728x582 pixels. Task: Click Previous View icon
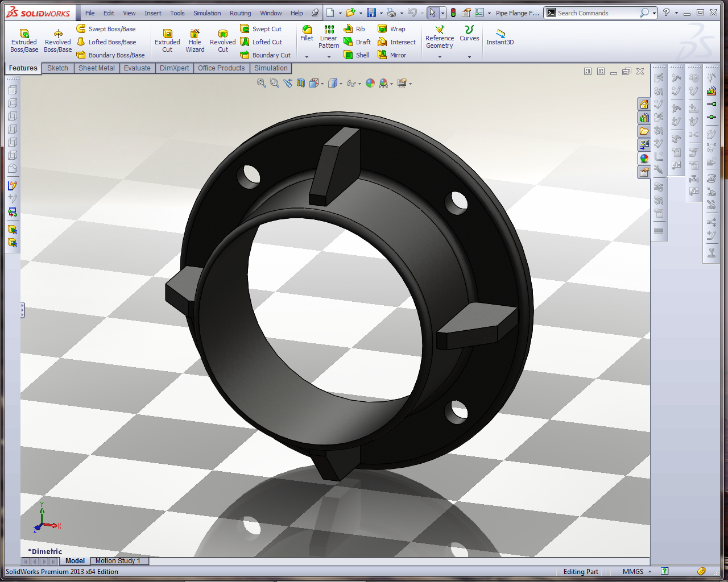click(288, 83)
